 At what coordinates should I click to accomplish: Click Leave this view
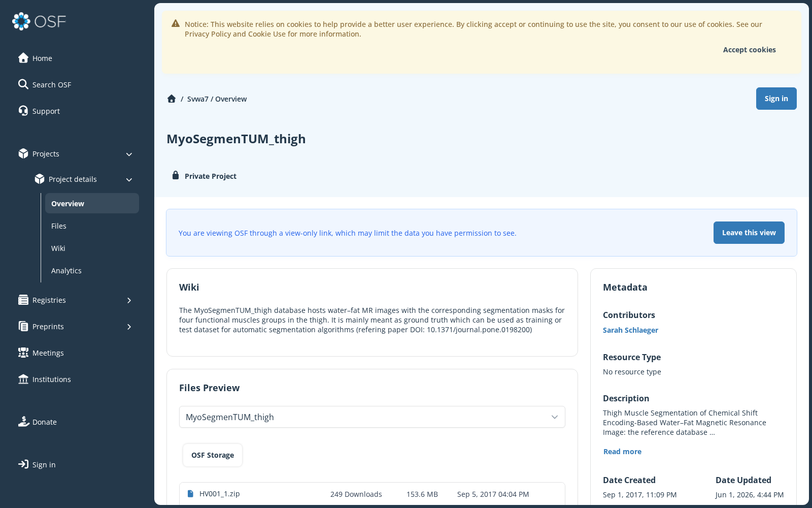coord(749,233)
